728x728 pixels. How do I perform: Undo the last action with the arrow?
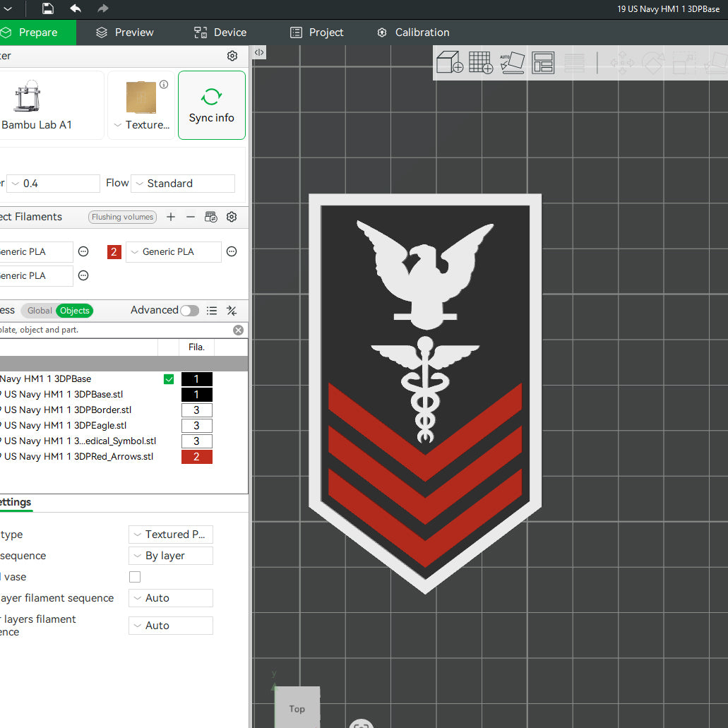coord(76,8)
